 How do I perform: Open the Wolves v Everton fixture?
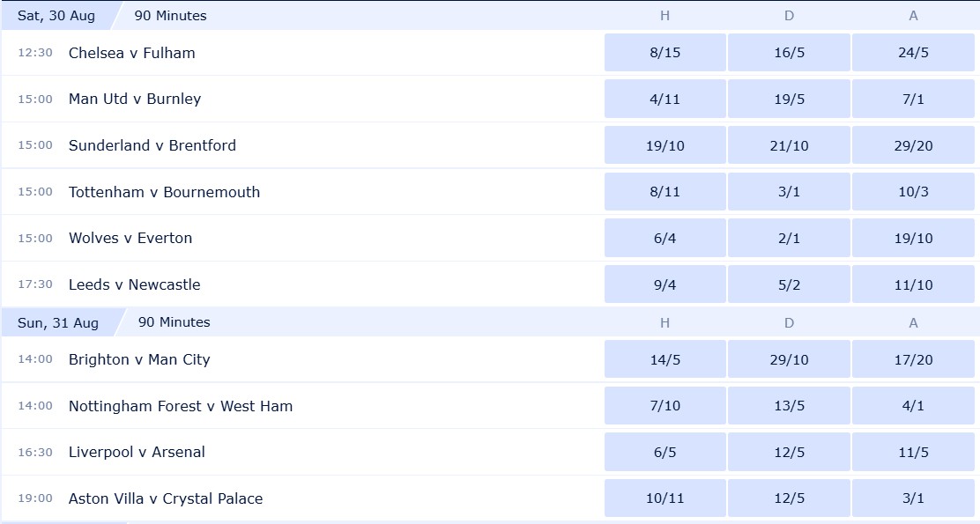pyautogui.click(x=130, y=238)
